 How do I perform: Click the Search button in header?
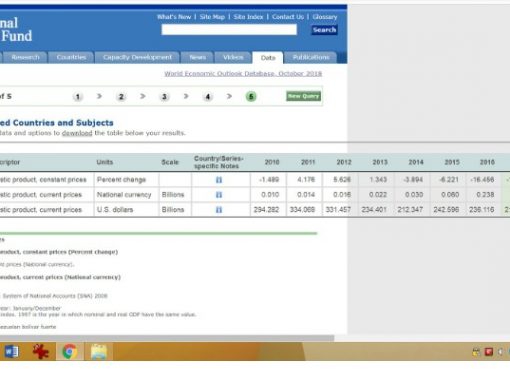(324, 30)
